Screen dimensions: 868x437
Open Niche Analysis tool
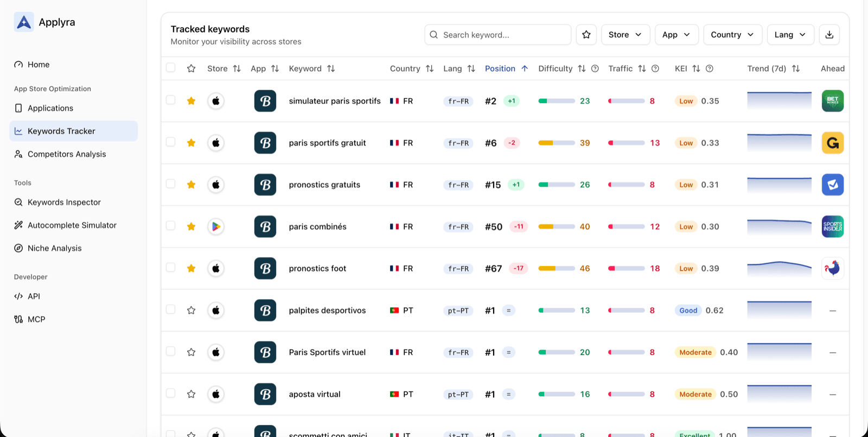[73, 248]
